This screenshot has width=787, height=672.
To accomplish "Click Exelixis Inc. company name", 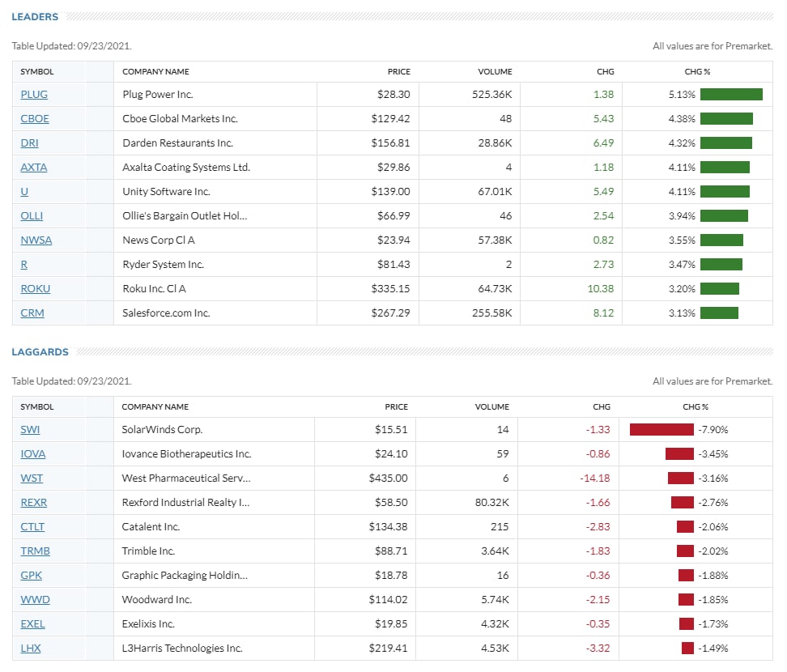I will click(x=148, y=623).
